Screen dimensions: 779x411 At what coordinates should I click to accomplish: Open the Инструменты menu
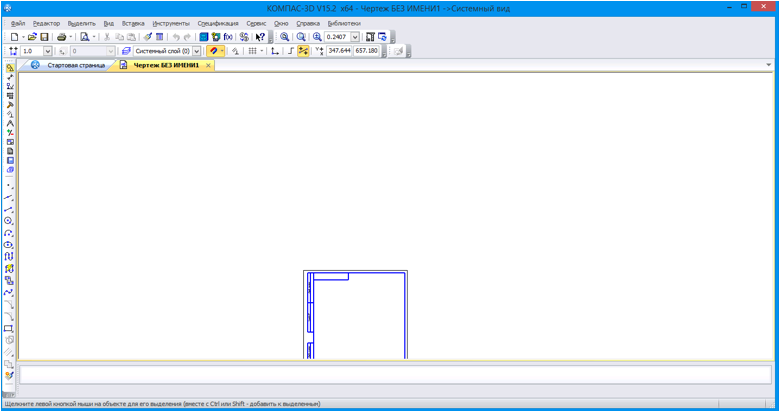(x=171, y=22)
